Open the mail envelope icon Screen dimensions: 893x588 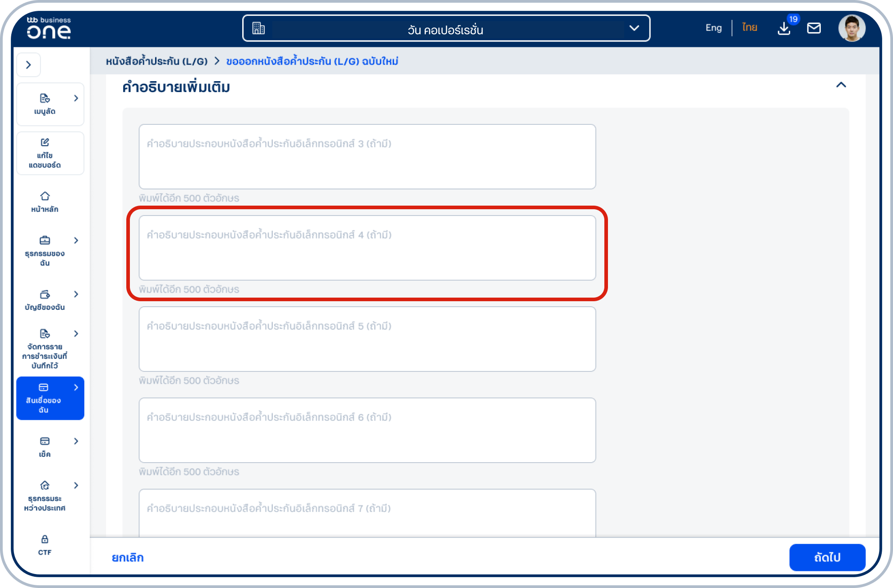pyautogui.click(x=814, y=28)
